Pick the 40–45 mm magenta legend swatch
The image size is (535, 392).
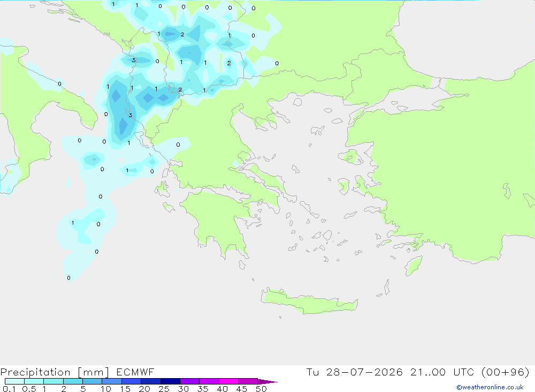tap(228, 381)
